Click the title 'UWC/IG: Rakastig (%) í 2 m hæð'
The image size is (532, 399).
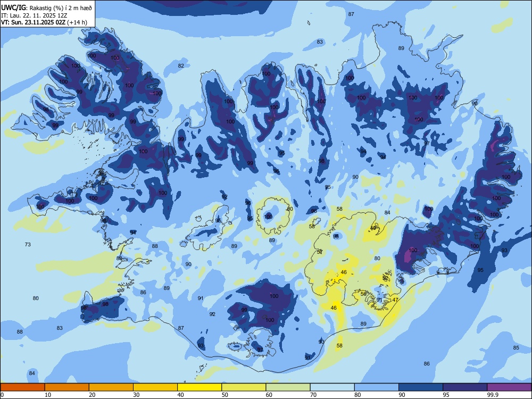46,7
